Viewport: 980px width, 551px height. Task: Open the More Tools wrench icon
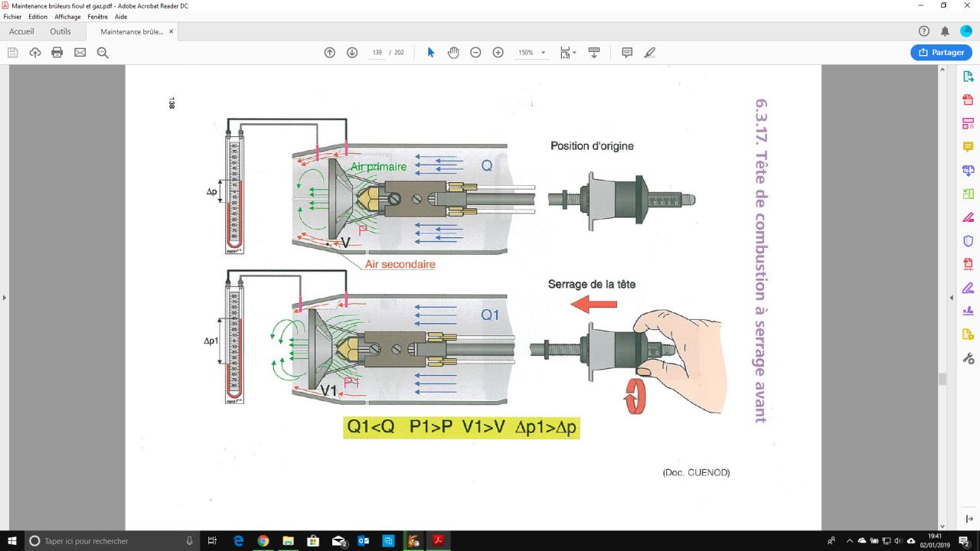(x=968, y=359)
